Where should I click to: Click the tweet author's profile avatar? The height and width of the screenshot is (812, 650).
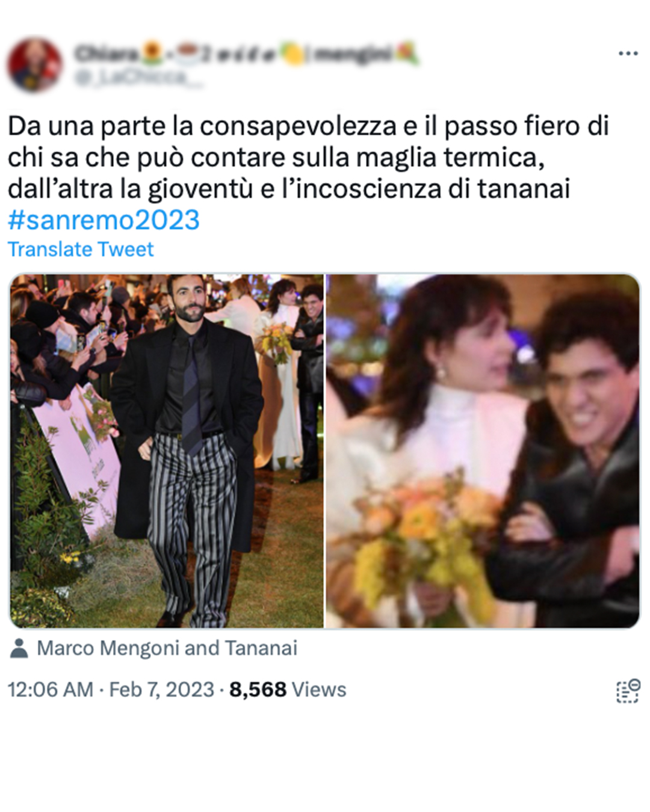click(34, 65)
